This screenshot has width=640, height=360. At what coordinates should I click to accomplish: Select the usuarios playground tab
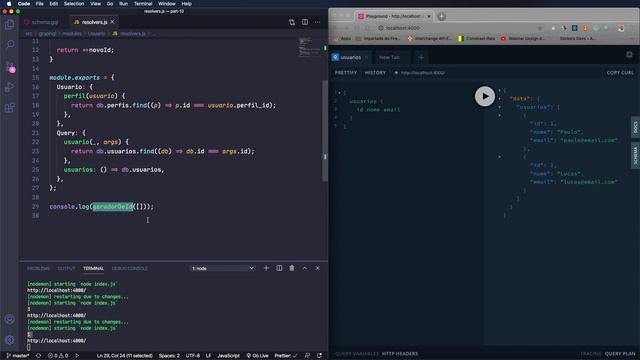[x=350, y=58]
